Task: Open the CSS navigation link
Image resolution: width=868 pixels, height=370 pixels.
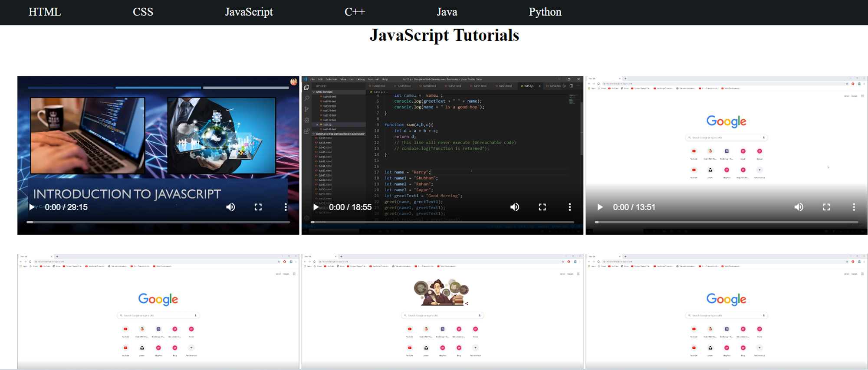Action: [x=143, y=12]
